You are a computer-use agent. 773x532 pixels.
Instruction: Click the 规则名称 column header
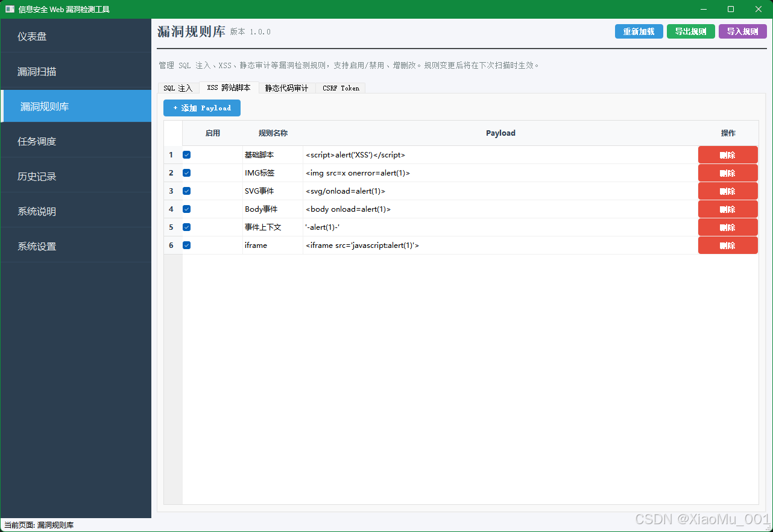point(273,133)
